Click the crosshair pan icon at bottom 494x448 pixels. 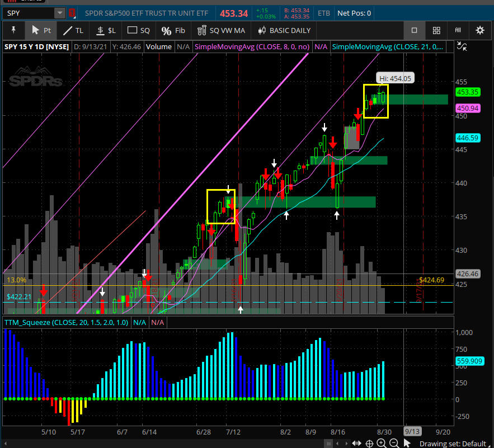[x=369, y=443]
